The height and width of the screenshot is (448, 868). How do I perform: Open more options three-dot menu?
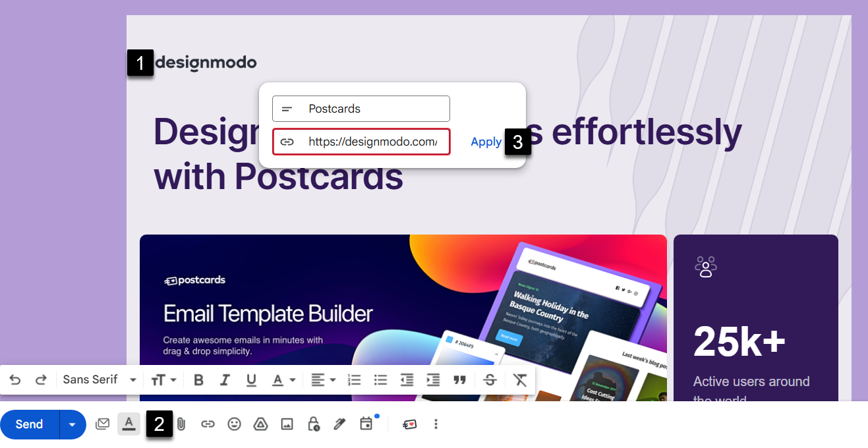[x=436, y=424]
